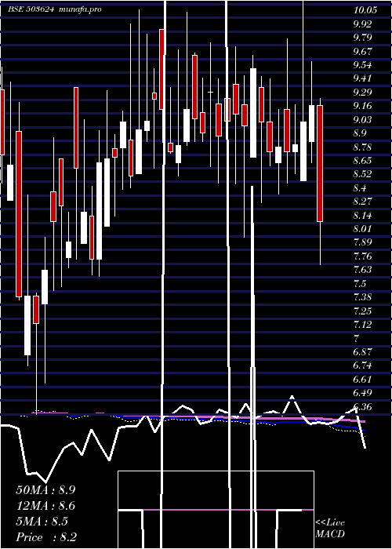The height and width of the screenshot is (549, 392).
Task: Click the 7.25 price axis label
Action: click(362, 311)
